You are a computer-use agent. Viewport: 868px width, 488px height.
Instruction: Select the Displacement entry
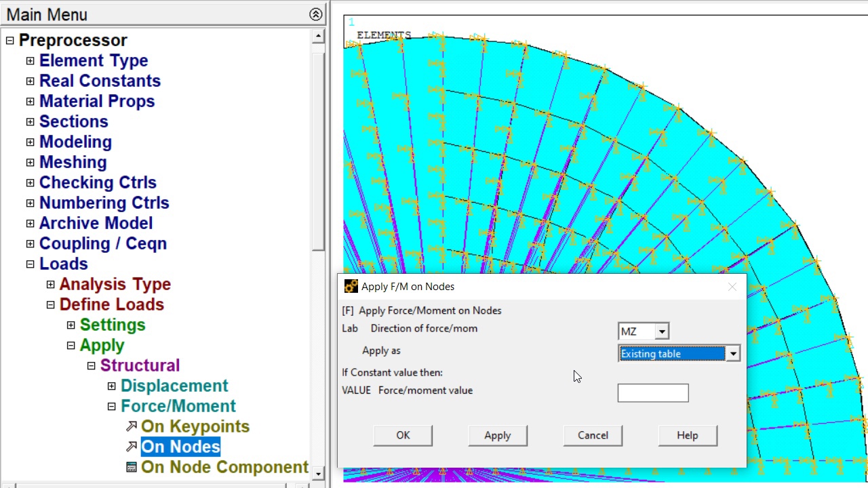[174, 386]
